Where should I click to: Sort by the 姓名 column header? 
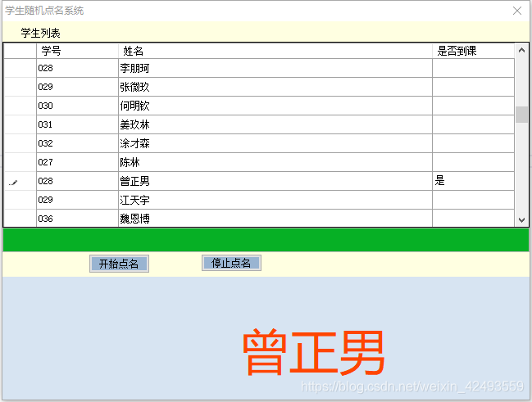point(275,51)
